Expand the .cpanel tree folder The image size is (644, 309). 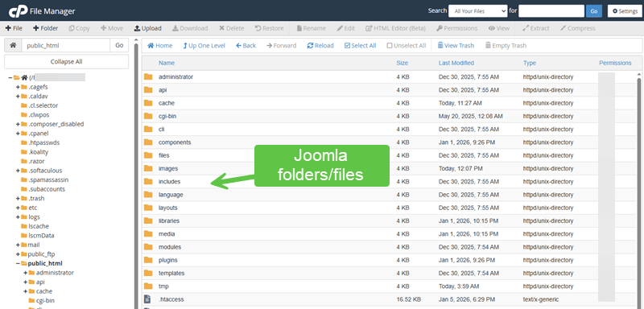tap(18, 134)
